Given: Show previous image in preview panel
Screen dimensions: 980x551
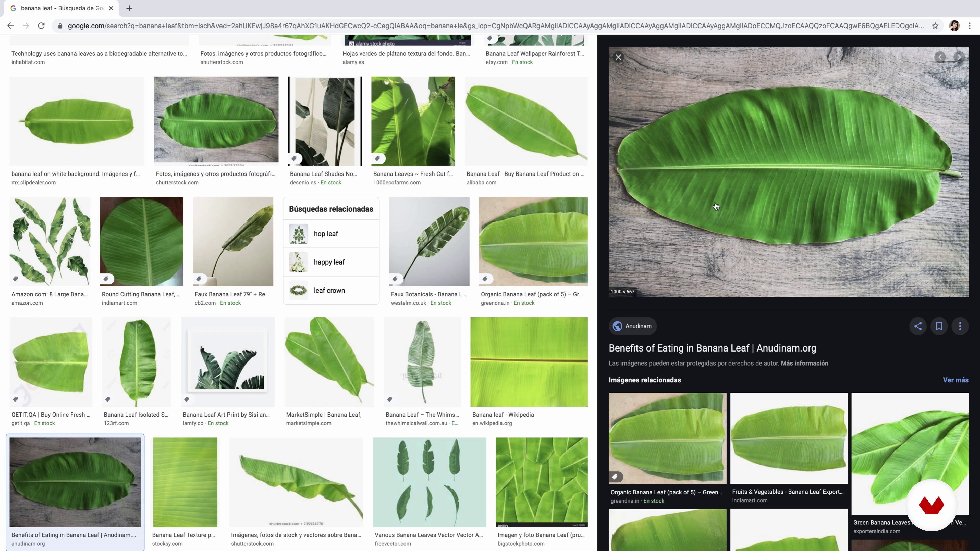Looking at the screenshot, I should tap(940, 57).
